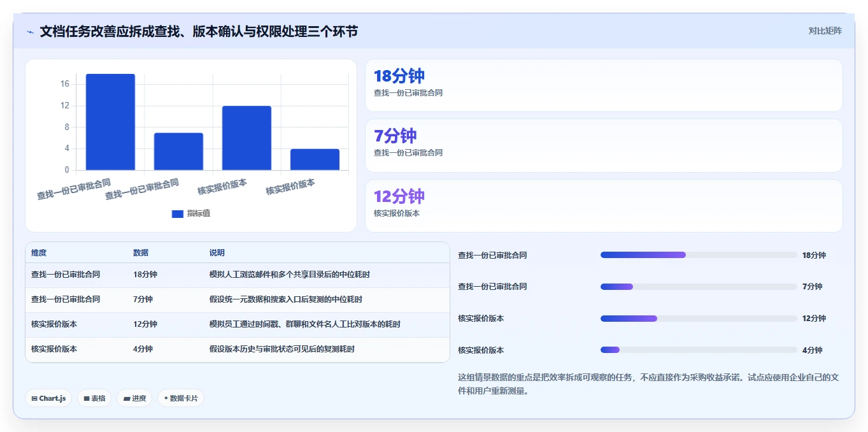This screenshot has height=432, width=868.
Task: Click the 12分钟 cell in the table
Action: pos(145,324)
